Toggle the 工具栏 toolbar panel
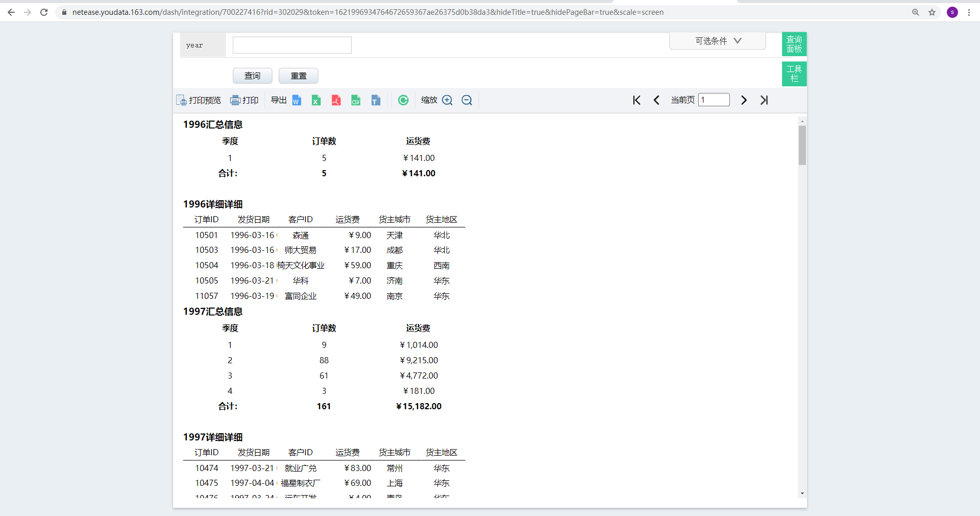 [x=794, y=74]
